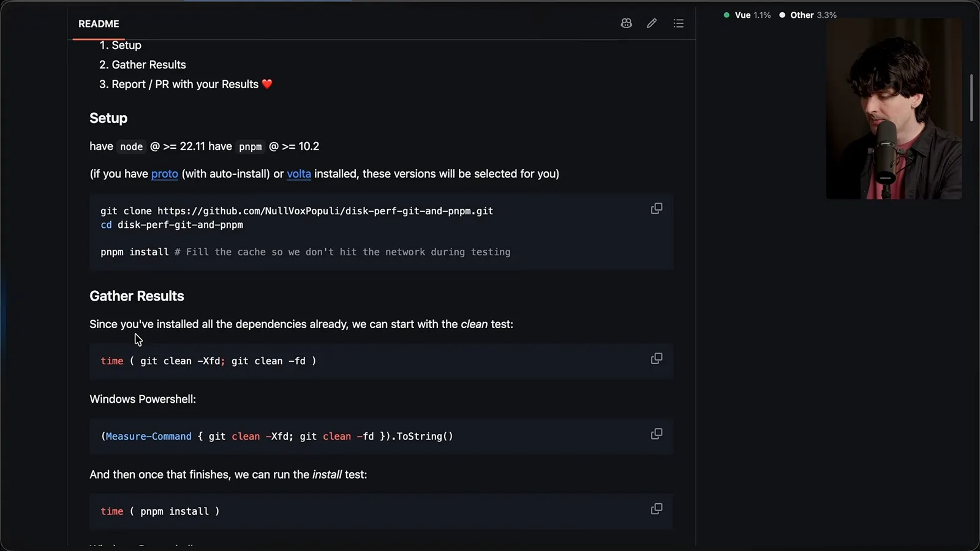980x551 pixels.
Task: Click the 'cd disk-perf-git-and-pnpm' line
Action: 171,225
